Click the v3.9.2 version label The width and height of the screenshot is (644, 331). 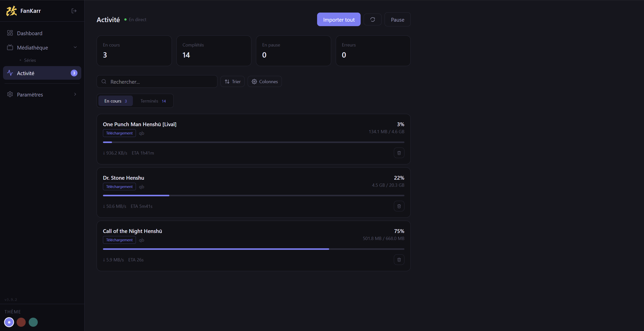pos(11,299)
